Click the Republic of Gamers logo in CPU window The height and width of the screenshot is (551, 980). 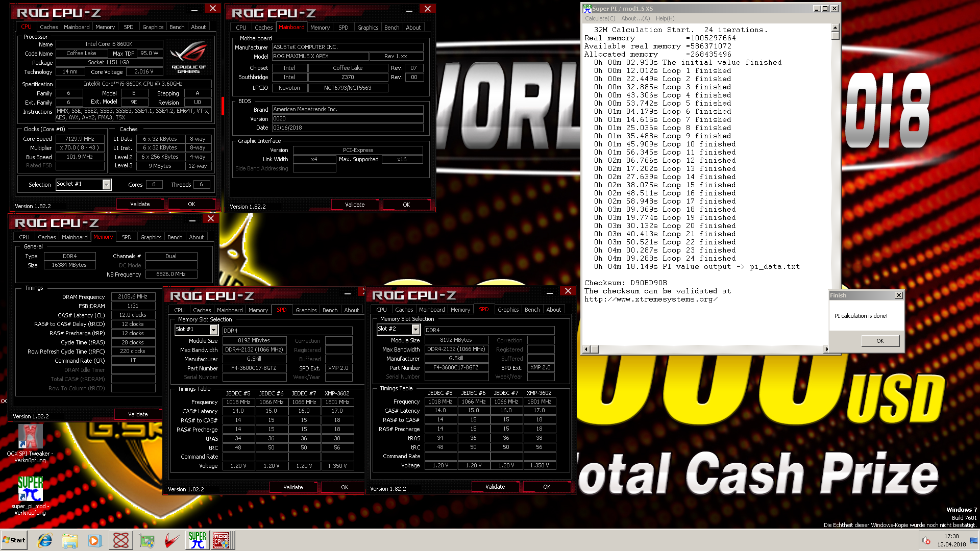[188, 57]
